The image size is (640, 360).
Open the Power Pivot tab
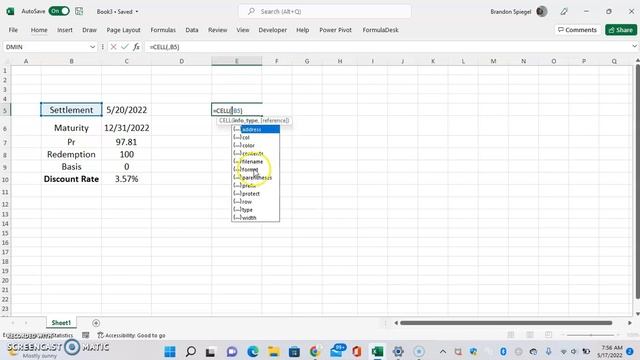[335, 30]
